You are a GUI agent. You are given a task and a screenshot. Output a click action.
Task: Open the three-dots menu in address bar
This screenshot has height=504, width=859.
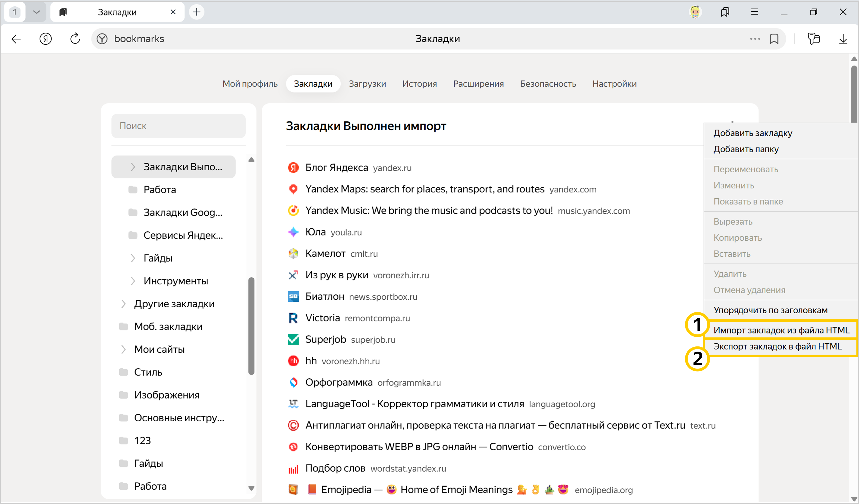pos(755,38)
